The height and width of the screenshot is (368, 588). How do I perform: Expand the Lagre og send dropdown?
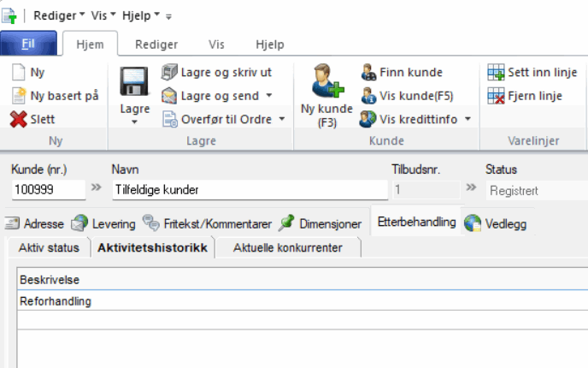pos(268,96)
